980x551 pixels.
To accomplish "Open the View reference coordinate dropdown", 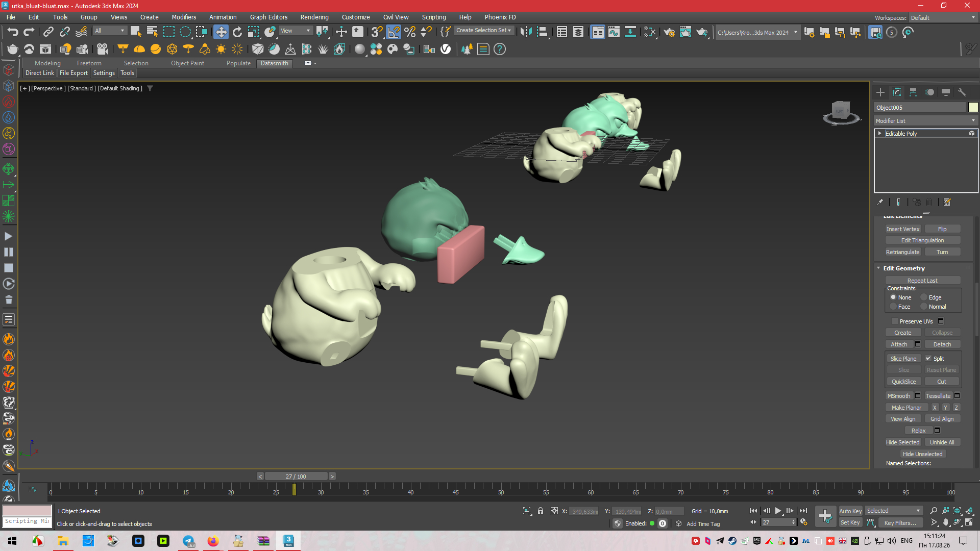I will click(x=296, y=31).
